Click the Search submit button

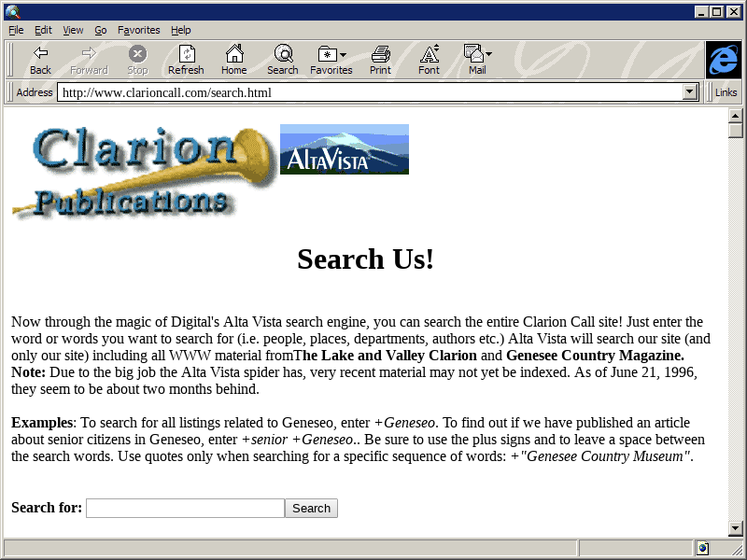[311, 509]
